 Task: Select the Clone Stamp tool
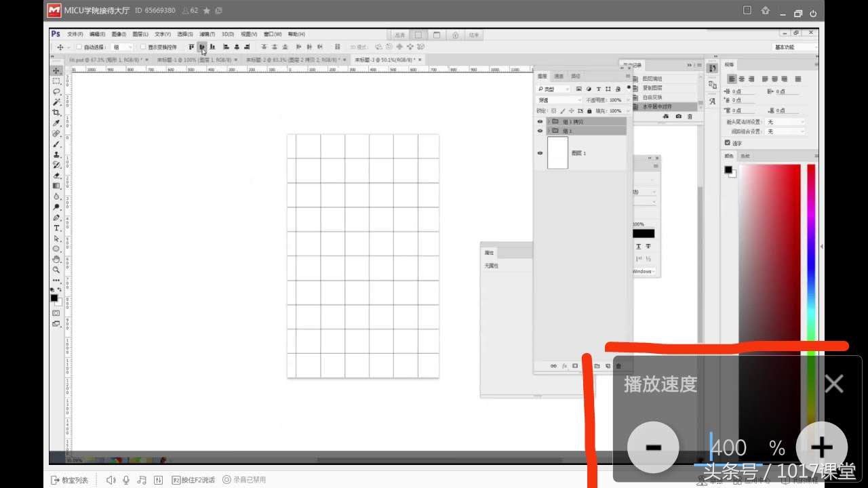click(57, 155)
